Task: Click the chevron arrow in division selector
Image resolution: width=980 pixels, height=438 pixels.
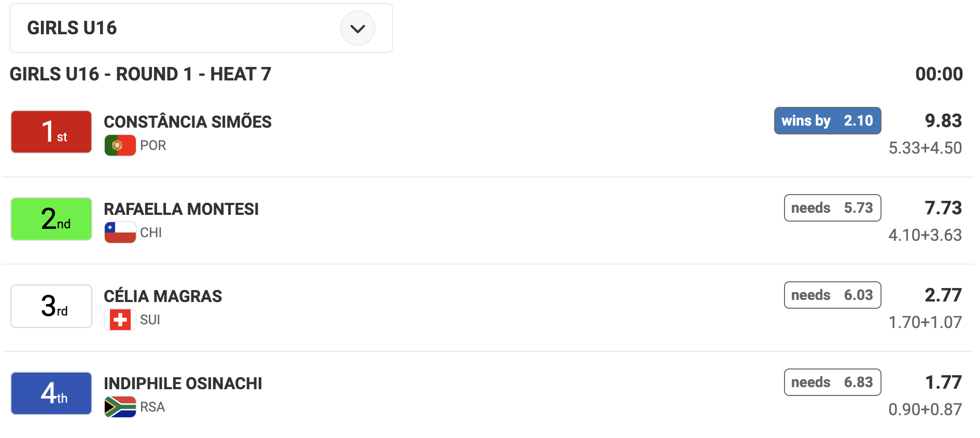Action: pos(357,29)
